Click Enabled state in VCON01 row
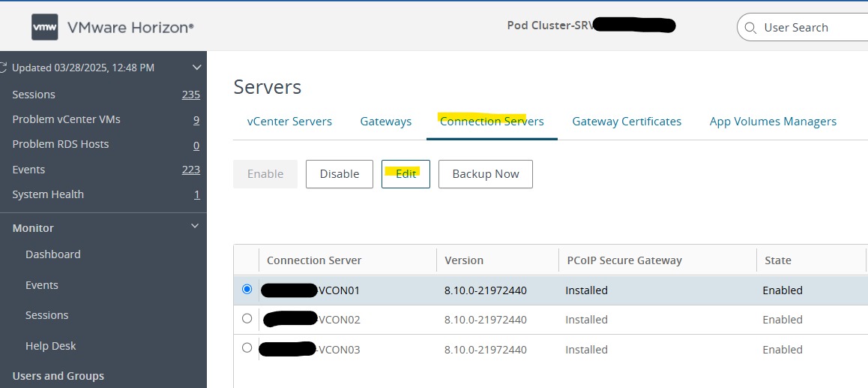The height and width of the screenshot is (388, 868). pyautogui.click(x=783, y=290)
